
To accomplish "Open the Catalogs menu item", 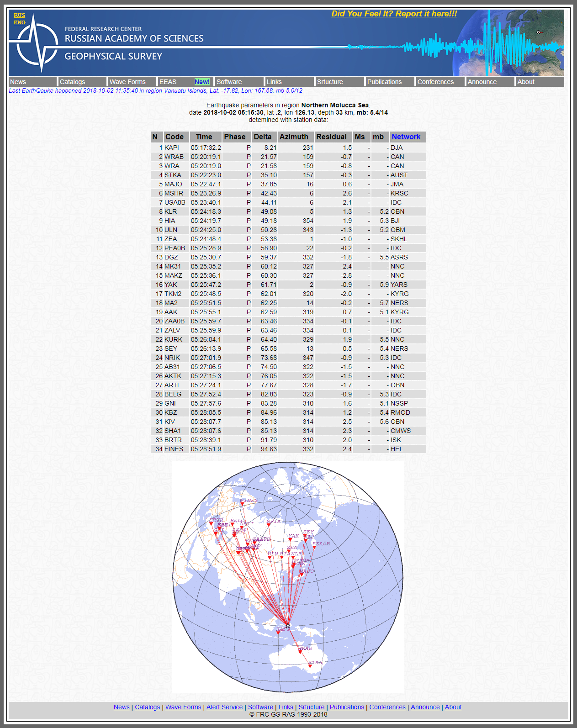I will [72, 82].
